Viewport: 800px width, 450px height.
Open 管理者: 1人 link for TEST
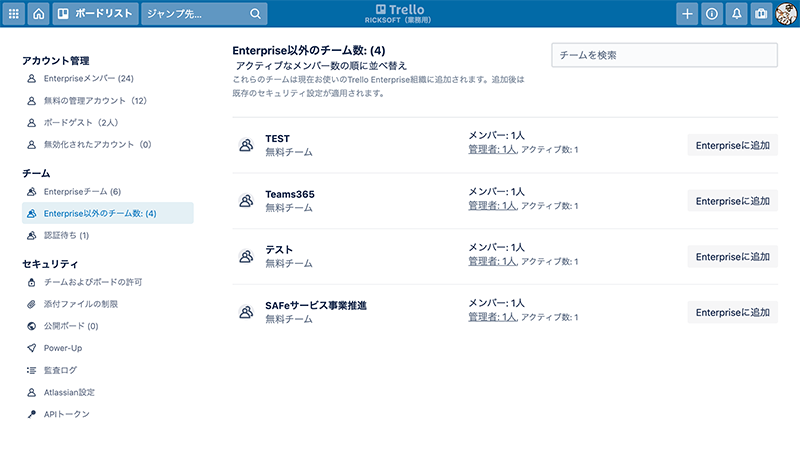(x=493, y=149)
